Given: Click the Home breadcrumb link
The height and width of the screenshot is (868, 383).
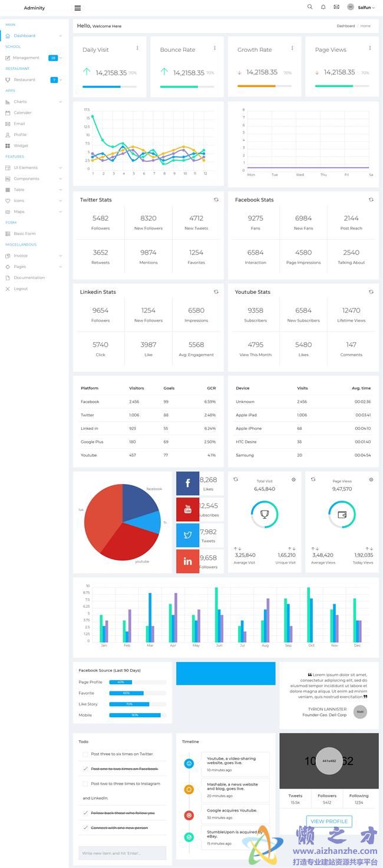Looking at the screenshot, I should coord(365,26).
